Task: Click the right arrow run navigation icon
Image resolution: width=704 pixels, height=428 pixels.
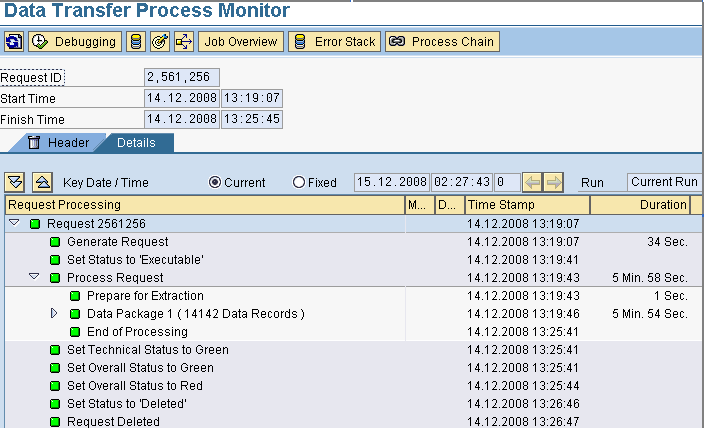Action: [554, 182]
